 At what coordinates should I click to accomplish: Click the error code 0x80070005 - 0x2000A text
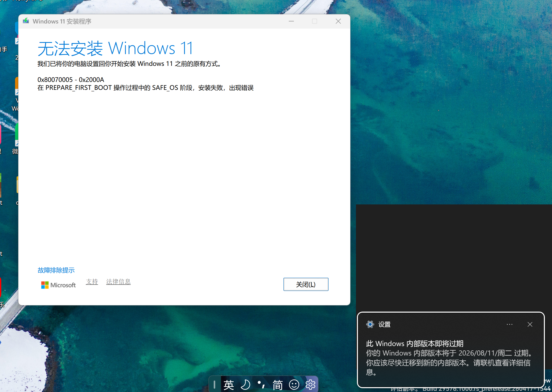71,80
